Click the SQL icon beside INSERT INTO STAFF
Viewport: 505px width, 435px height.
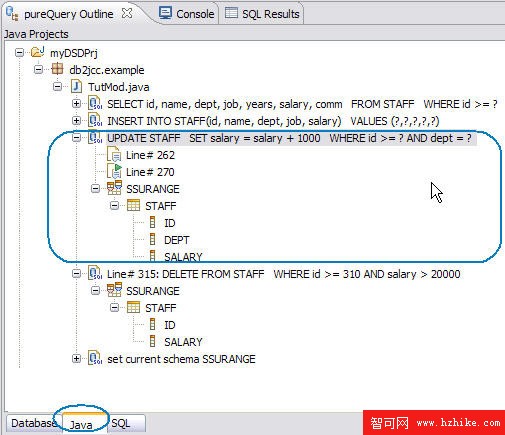pyautogui.click(x=95, y=121)
